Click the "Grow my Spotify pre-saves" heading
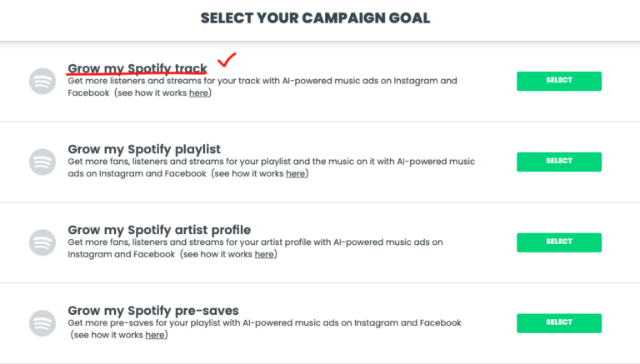The image size is (640, 364). pyautogui.click(x=153, y=311)
